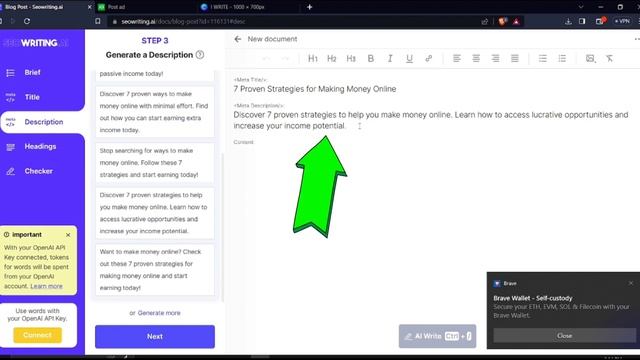Clear text formatting
The height and width of the screenshot is (360, 640).
point(609,58)
